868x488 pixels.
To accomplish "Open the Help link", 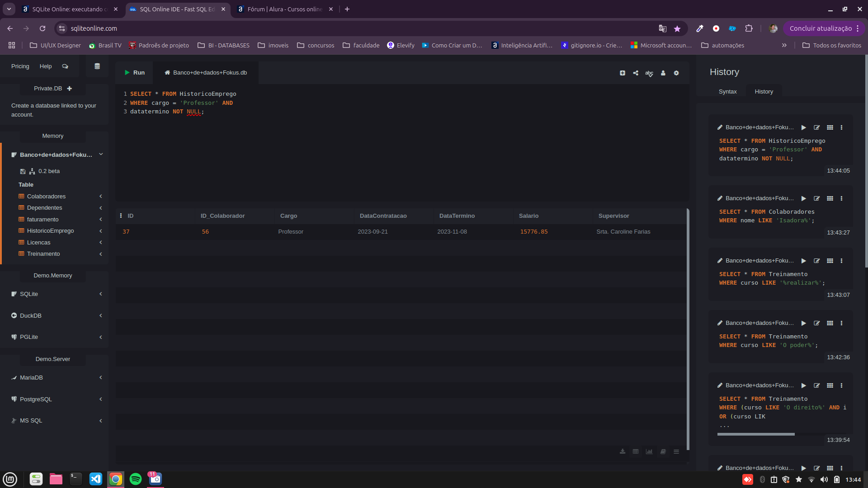I will point(46,66).
